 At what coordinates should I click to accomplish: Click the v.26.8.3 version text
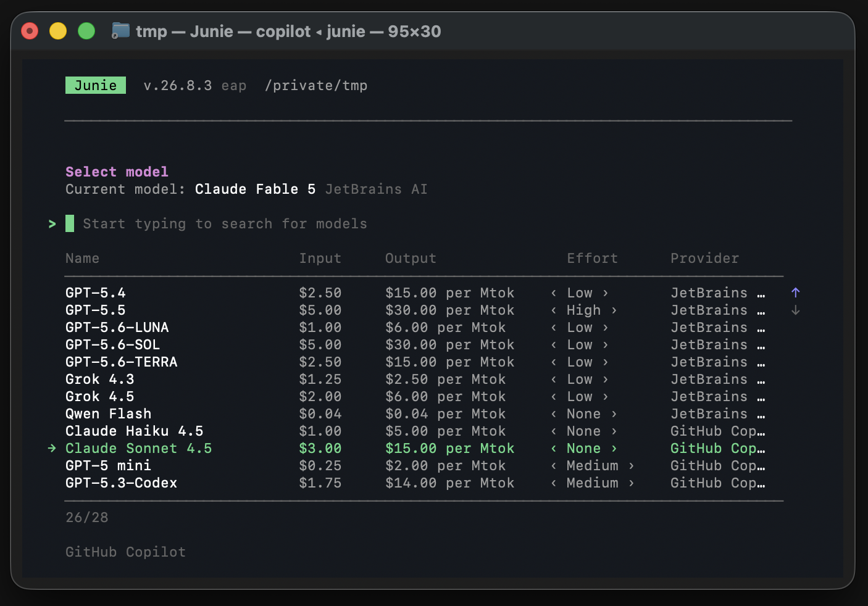[178, 86]
